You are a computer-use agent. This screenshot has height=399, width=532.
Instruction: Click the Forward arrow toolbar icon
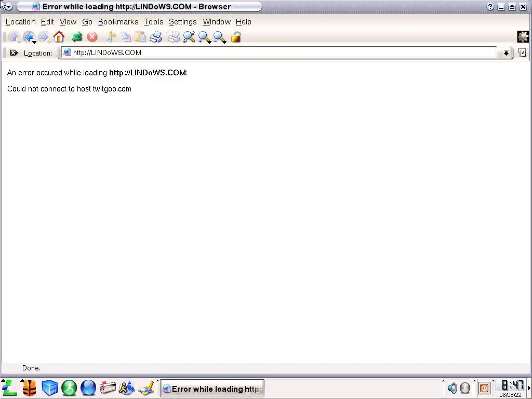[x=44, y=37]
